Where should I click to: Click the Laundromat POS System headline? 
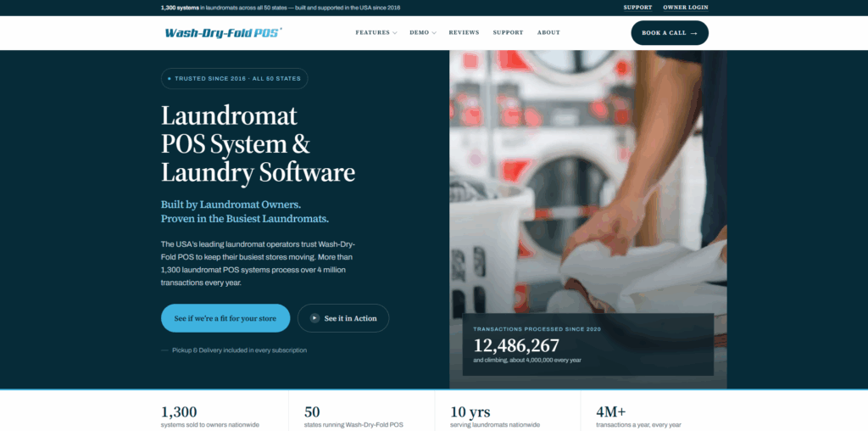(x=258, y=144)
